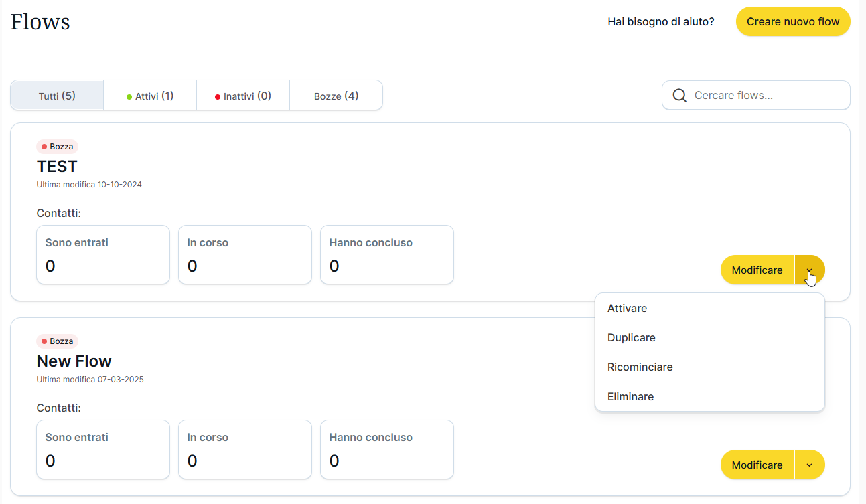Select Duplicare in the dropdown menu

pos(632,338)
